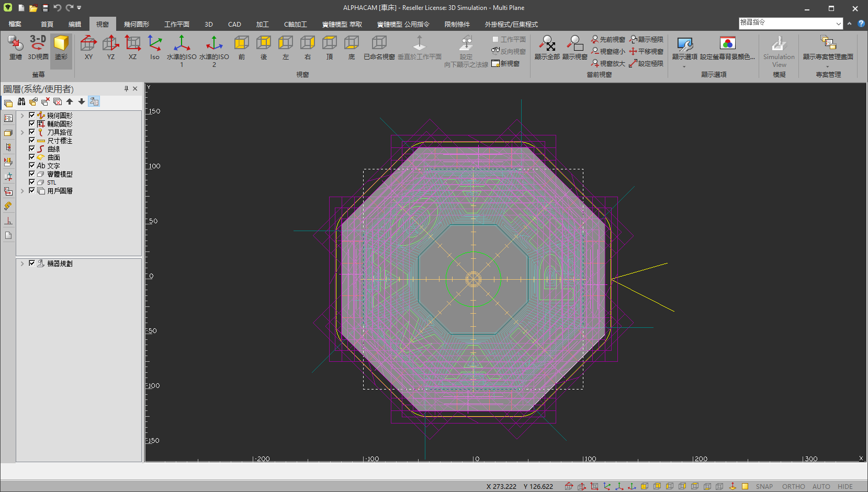This screenshot has width=868, height=492.
Task: Choose 水準的ISO 1 view
Action: pos(182,51)
